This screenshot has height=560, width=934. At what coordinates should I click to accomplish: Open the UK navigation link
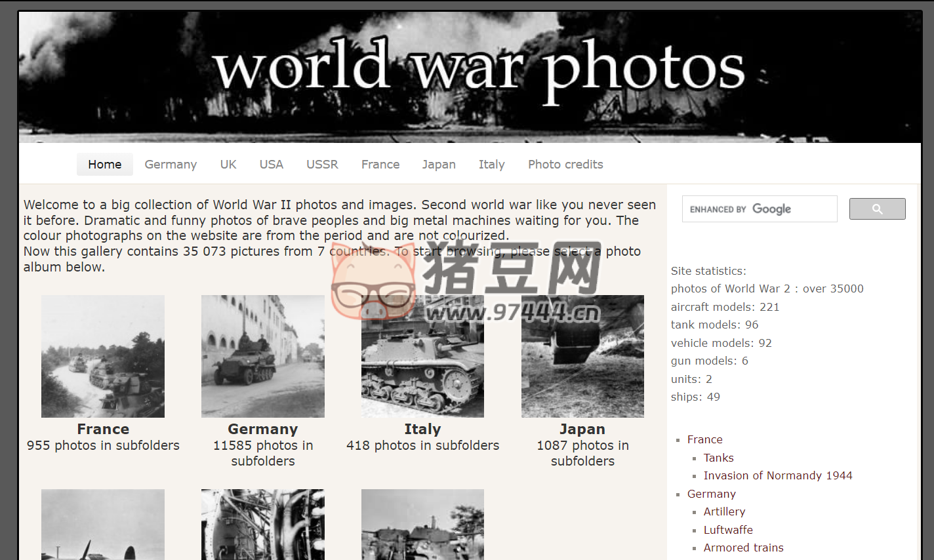tap(228, 164)
